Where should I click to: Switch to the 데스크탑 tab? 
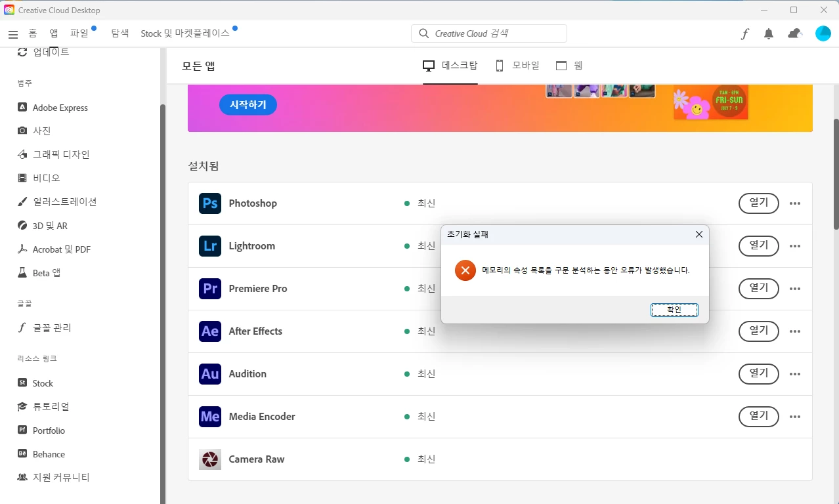click(450, 66)
